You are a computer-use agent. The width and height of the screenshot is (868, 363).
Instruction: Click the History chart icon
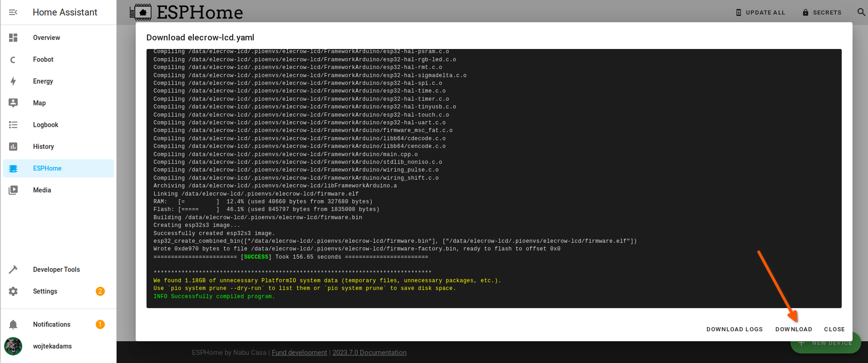pyautogui.click(x=13, y=146)
